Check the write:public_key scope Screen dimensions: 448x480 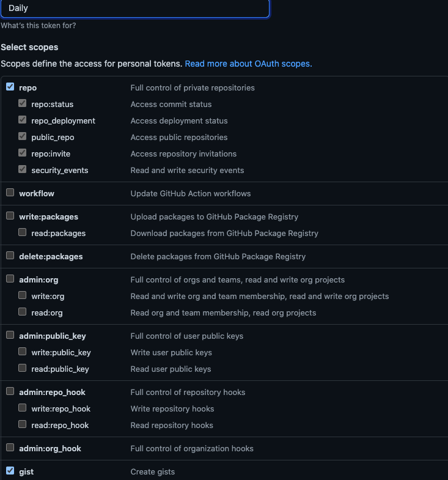[23, 352]
